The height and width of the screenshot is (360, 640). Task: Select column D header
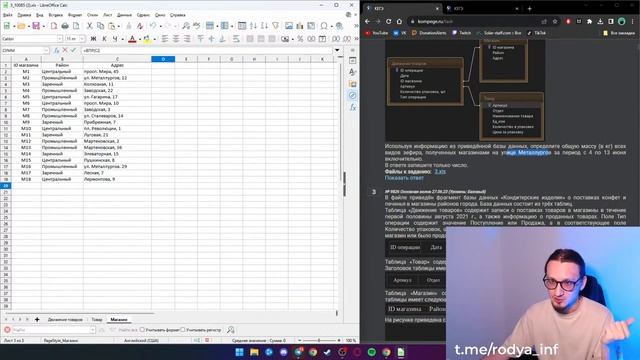[x=163, y=59]
